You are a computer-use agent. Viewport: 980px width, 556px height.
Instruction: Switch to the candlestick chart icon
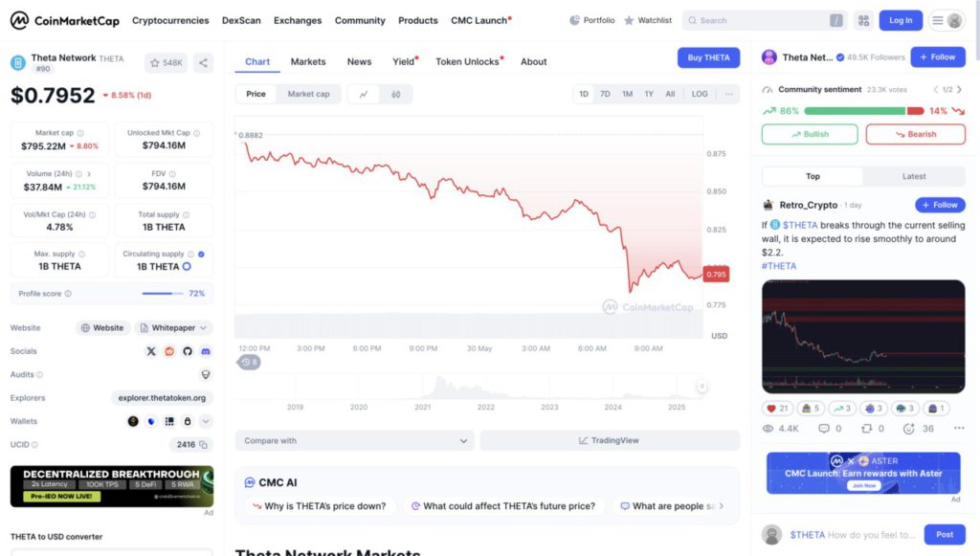(396, 94)
